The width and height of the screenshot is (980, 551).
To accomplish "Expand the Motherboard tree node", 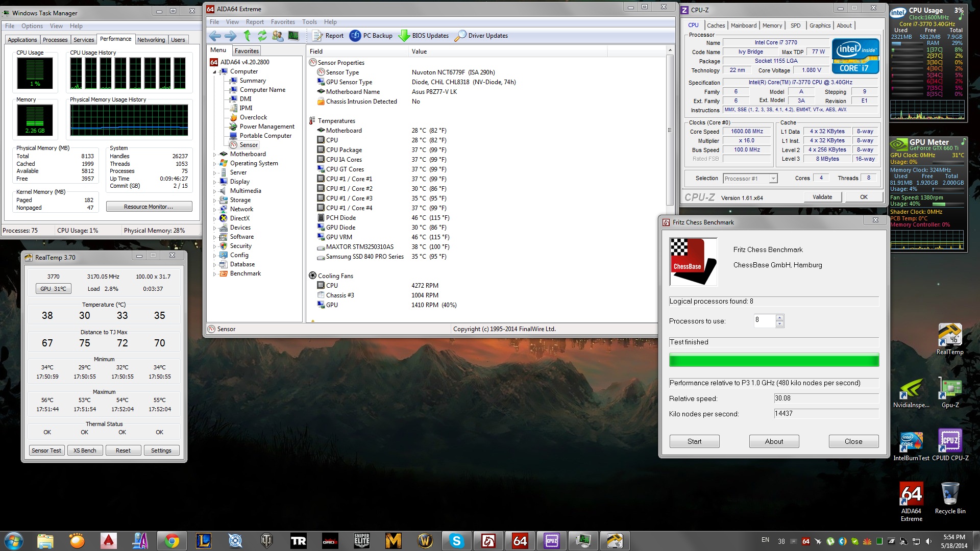I will click(214, 155).
